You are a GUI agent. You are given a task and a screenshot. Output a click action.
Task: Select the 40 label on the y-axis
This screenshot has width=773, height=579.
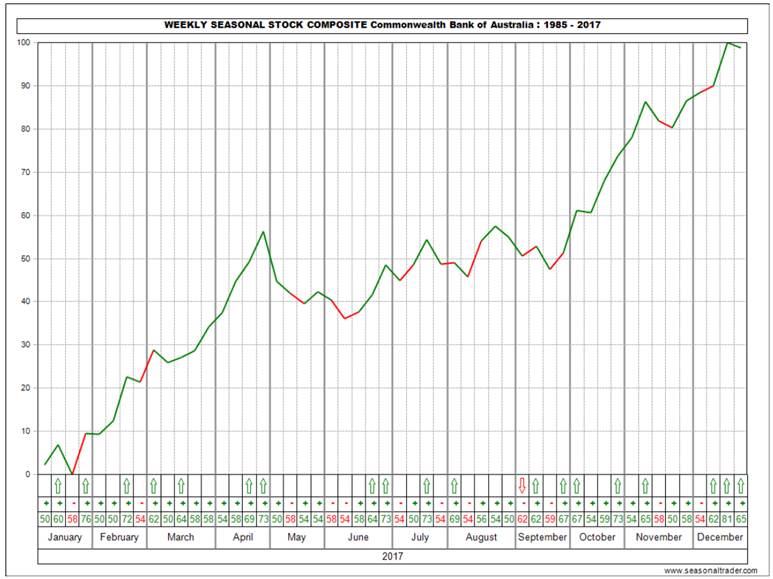[26, 301]
